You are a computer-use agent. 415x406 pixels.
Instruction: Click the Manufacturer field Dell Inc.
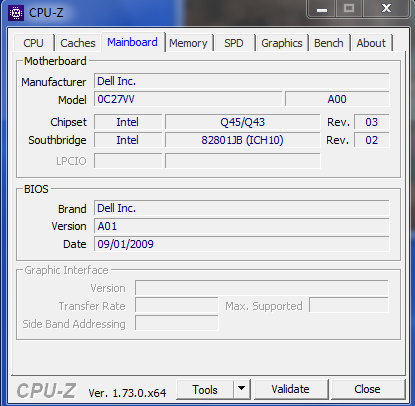(x=242, y=81)
